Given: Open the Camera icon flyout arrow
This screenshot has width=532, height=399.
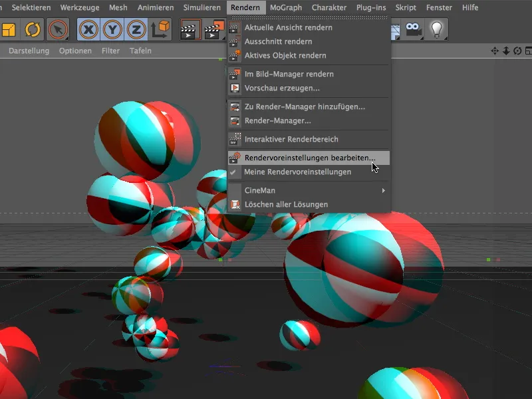Looking at the screenshot, I should 422,37.
